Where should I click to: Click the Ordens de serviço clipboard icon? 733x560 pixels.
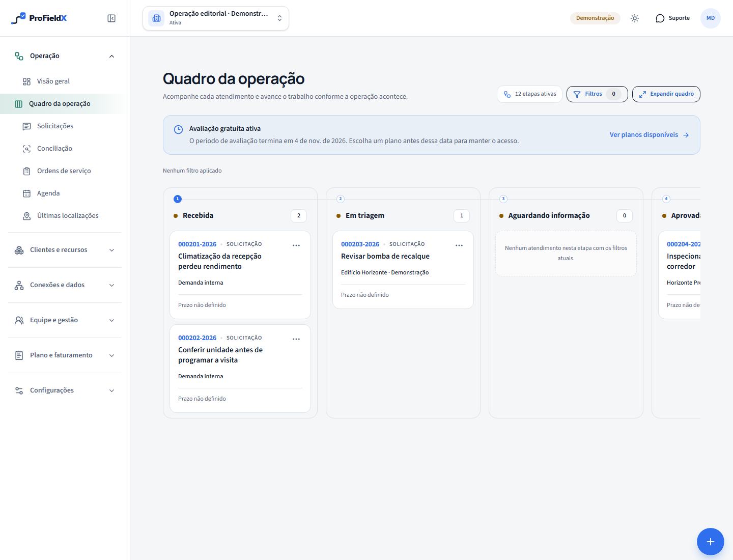[27, 171]
